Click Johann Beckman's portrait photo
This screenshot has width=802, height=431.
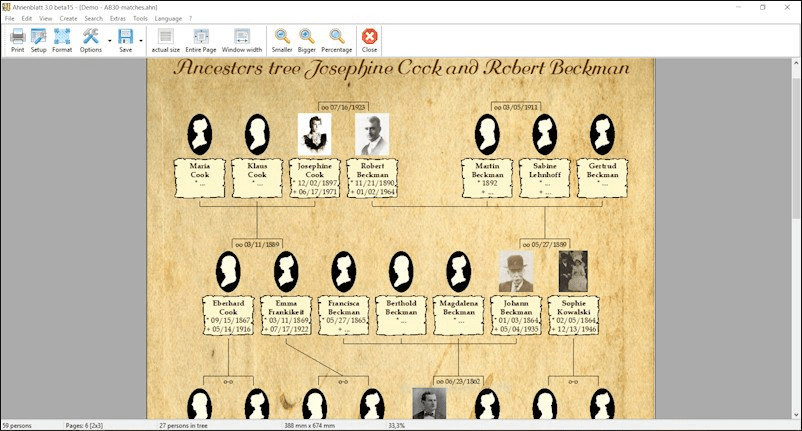[x=516, y=271]
